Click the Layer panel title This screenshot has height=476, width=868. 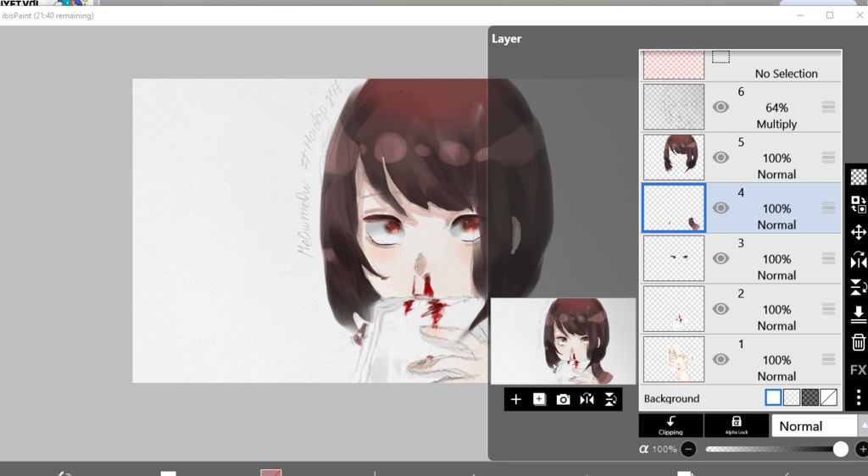click(507, 39)
